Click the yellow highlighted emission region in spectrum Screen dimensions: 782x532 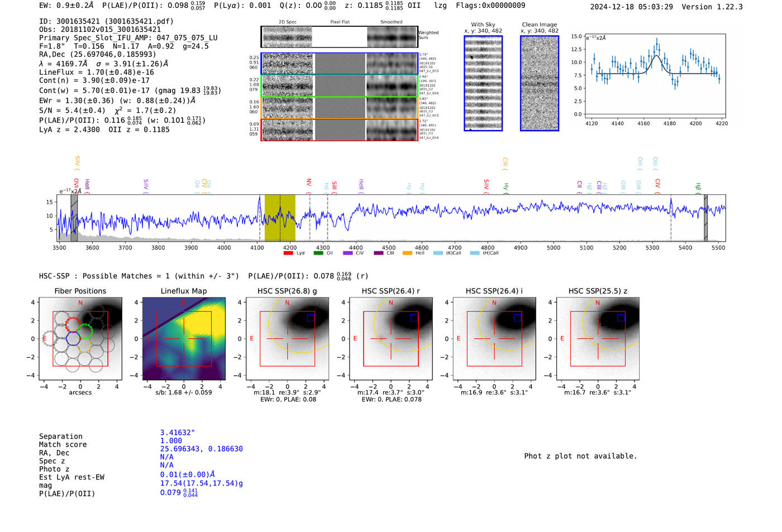coord(280,218)
